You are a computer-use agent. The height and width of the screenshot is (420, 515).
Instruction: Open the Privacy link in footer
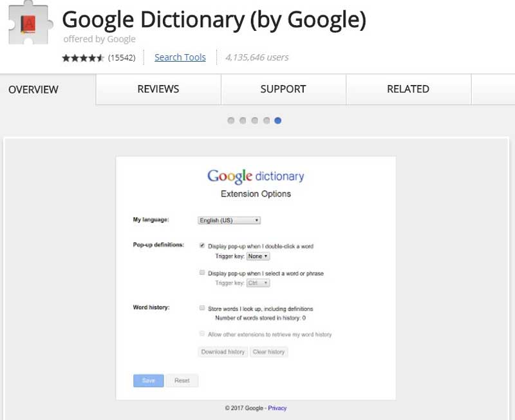coord(277,408)
